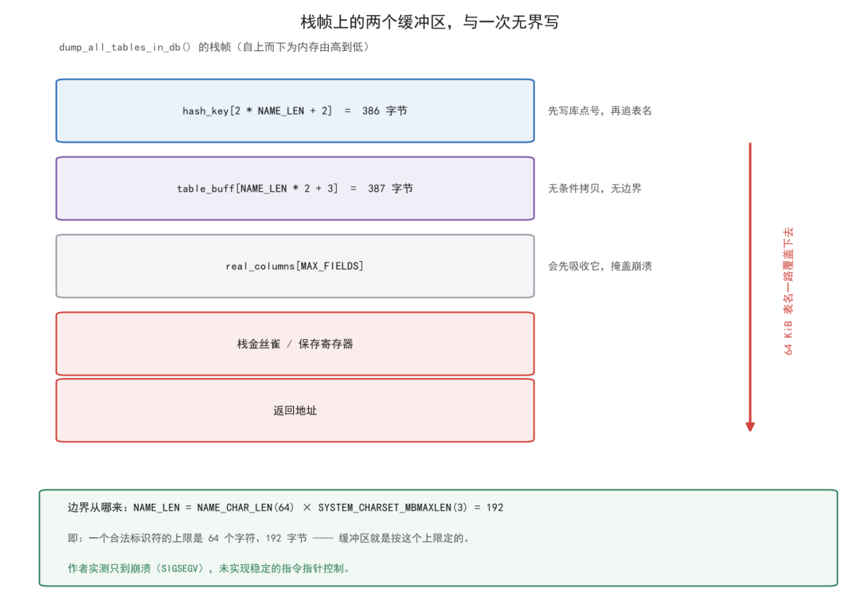Screen dimensions: 860x616
Task: Click the note 无条件拷贝，无边界
Action: 595,189
